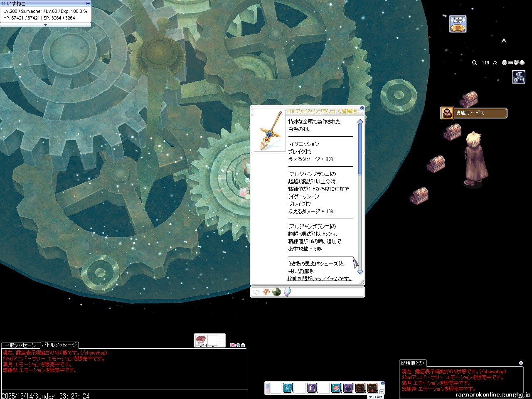Click the swirl rune icon below minimap
Viewport: 532px width, 399px height.
(x=518, y=77)
